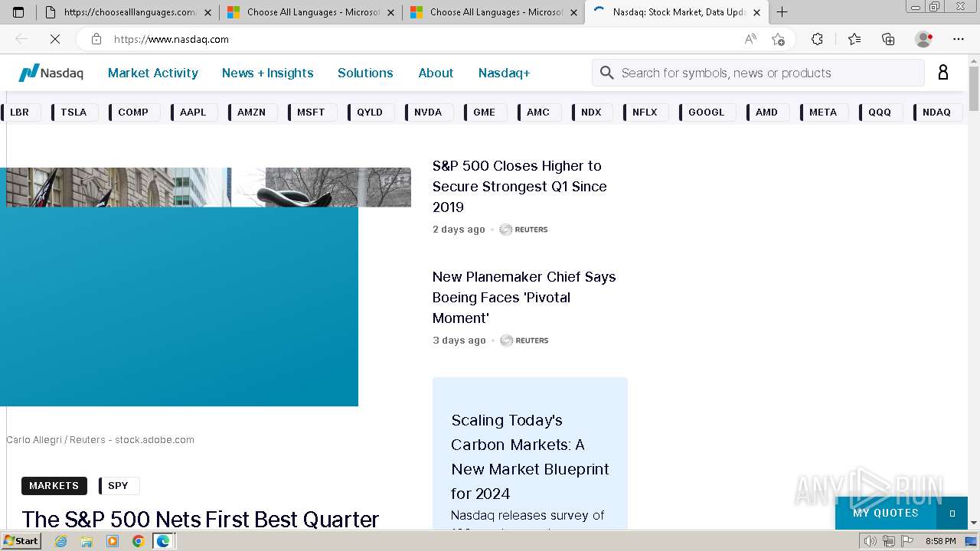The width and height of the screenshot is (980, 551).
Task: Click the 8:58 PM taskbar clock
Action: pos(940,541)
